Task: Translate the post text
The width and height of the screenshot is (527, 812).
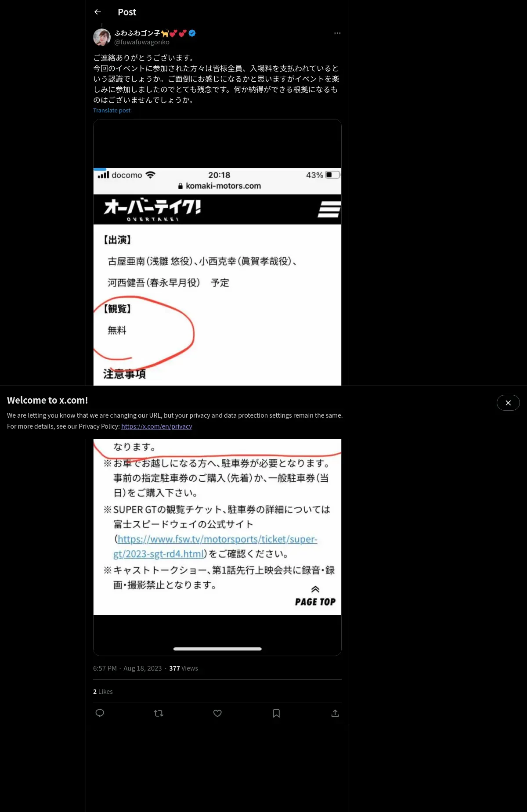Action: tap(112, 110)
